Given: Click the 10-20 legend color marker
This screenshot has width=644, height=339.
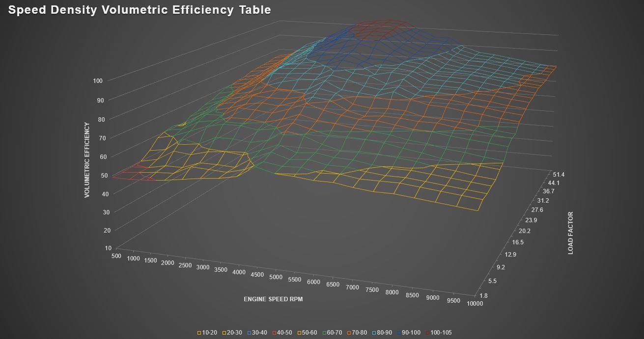Looking at the screenshot, I should point(199,333).
